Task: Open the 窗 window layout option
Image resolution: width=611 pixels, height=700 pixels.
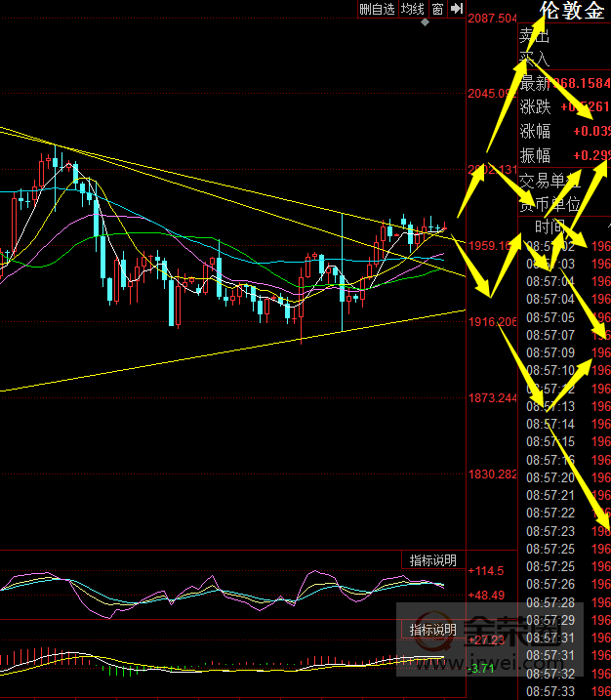Action: tap(438, 9)
